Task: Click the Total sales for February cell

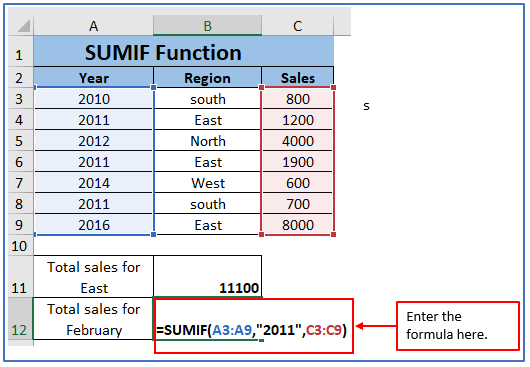Action: 94,318
